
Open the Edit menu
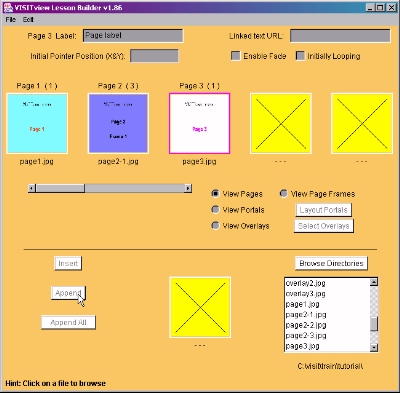pos(28,20)
